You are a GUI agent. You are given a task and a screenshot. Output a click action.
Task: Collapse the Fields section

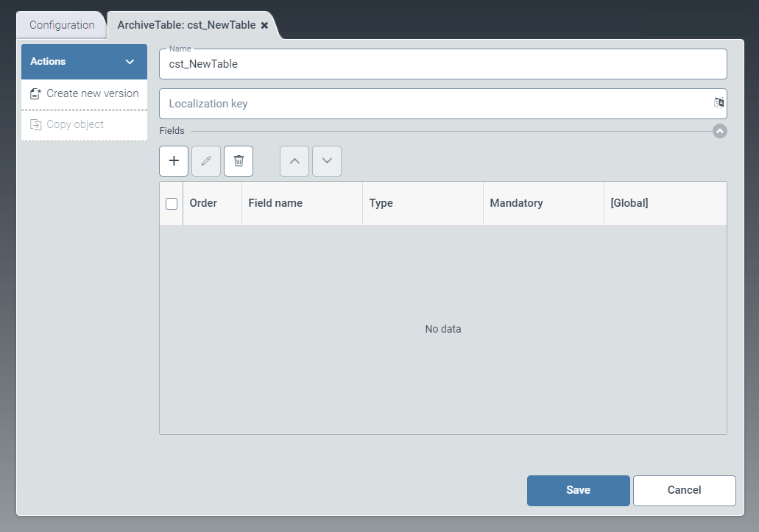pyautogui.click(x=719, y=132)
